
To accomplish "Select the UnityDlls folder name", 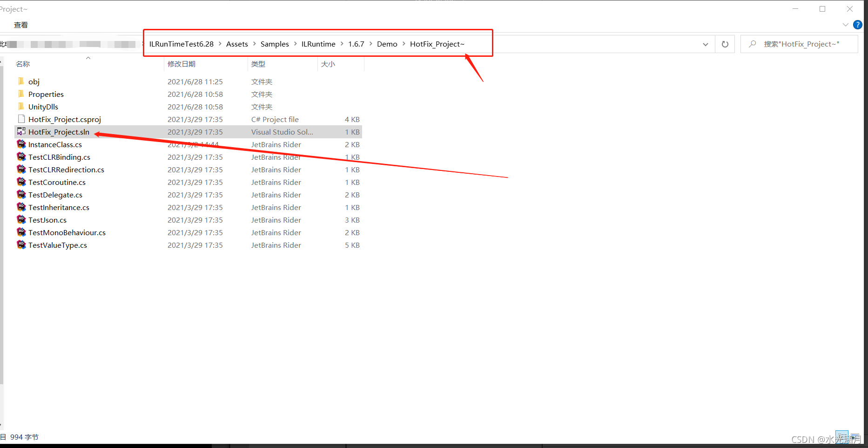I will [x=43, y=107].
